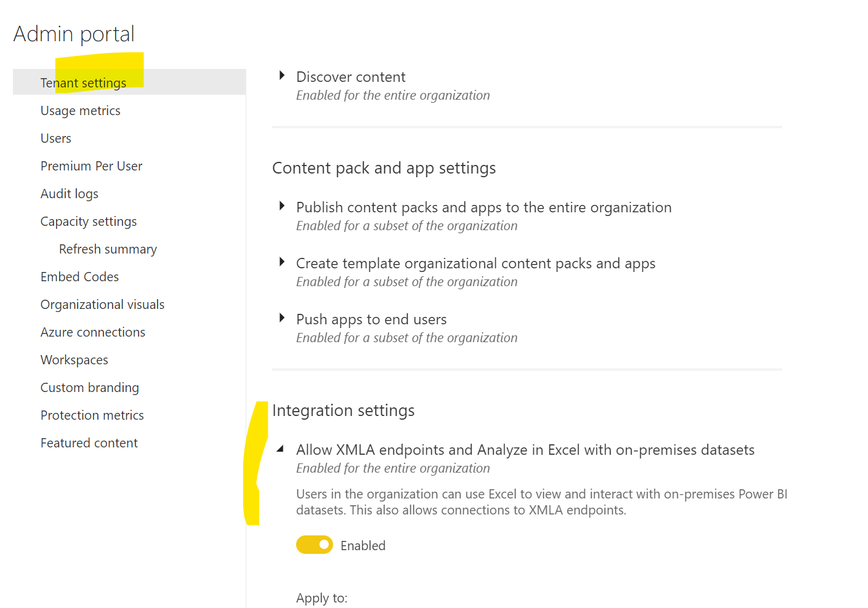Open the Refresh summary page
Viewport: 868px width, 608px height.
[108, 249]
